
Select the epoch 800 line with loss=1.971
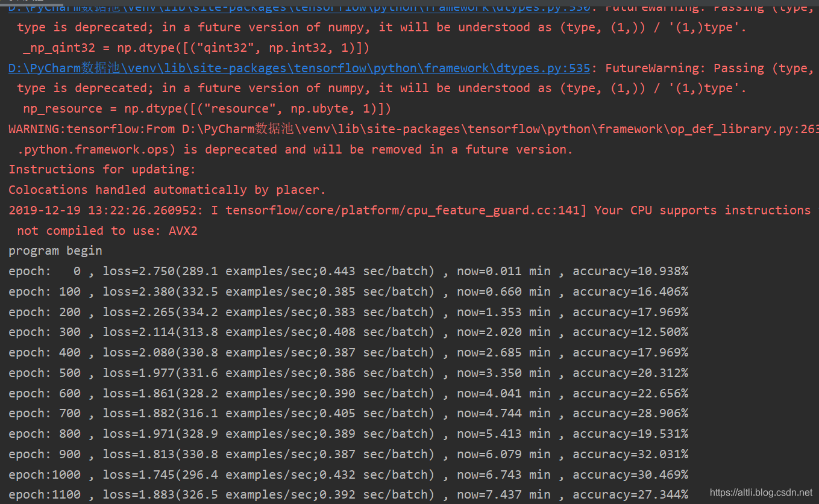[348, 434]
